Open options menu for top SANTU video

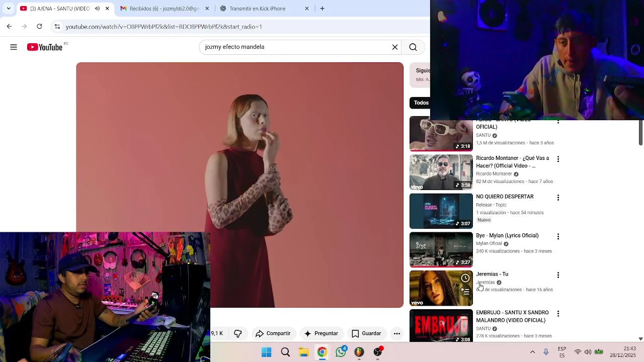[x=558, y=122]
